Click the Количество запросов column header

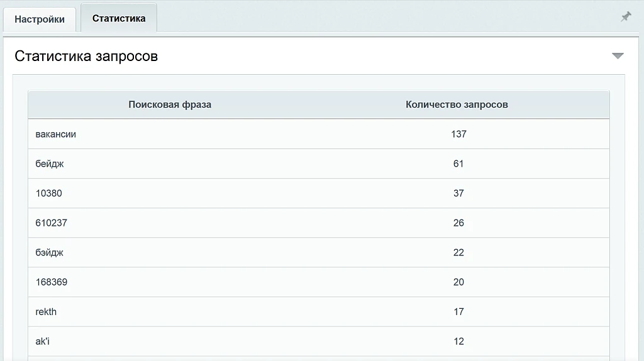(457, 105)
